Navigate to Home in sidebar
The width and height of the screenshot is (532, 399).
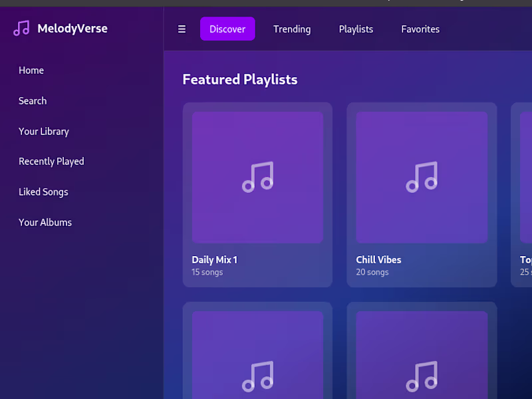click(x=31, y=70)
